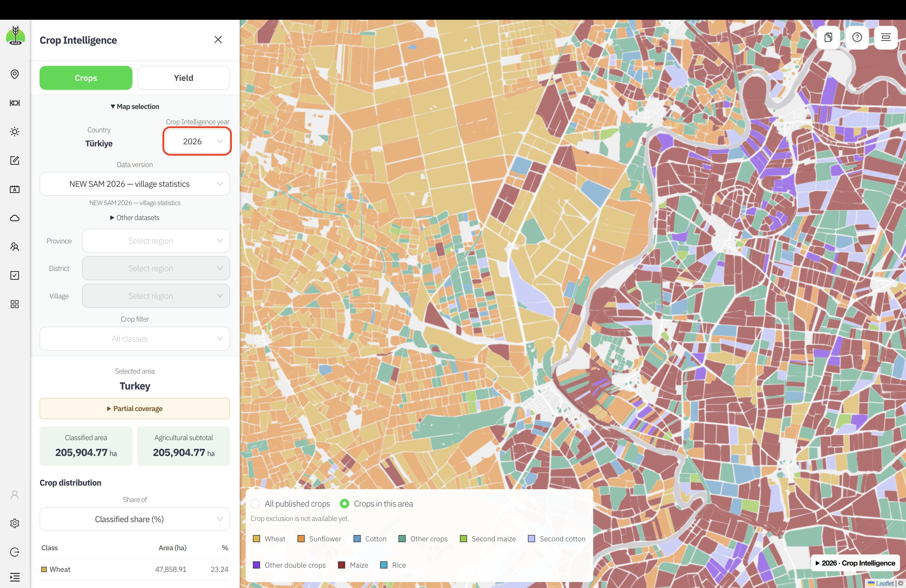Click the Second cotton legend entry

click(557, 539)
